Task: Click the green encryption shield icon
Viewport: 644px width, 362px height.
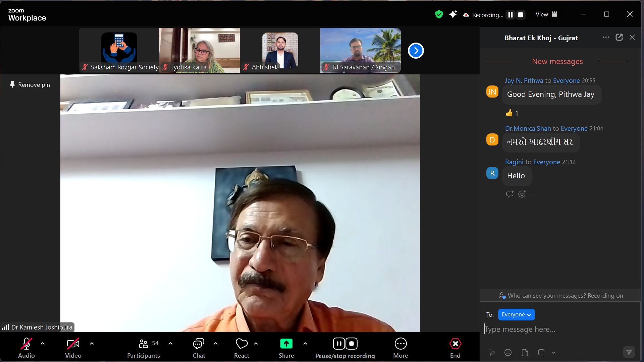Action: pos(439,14)
